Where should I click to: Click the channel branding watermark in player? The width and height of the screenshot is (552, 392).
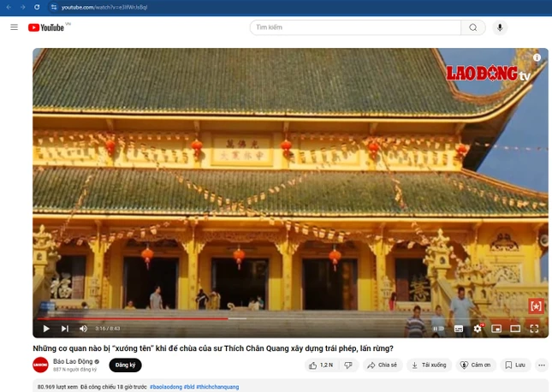(536, 306)
